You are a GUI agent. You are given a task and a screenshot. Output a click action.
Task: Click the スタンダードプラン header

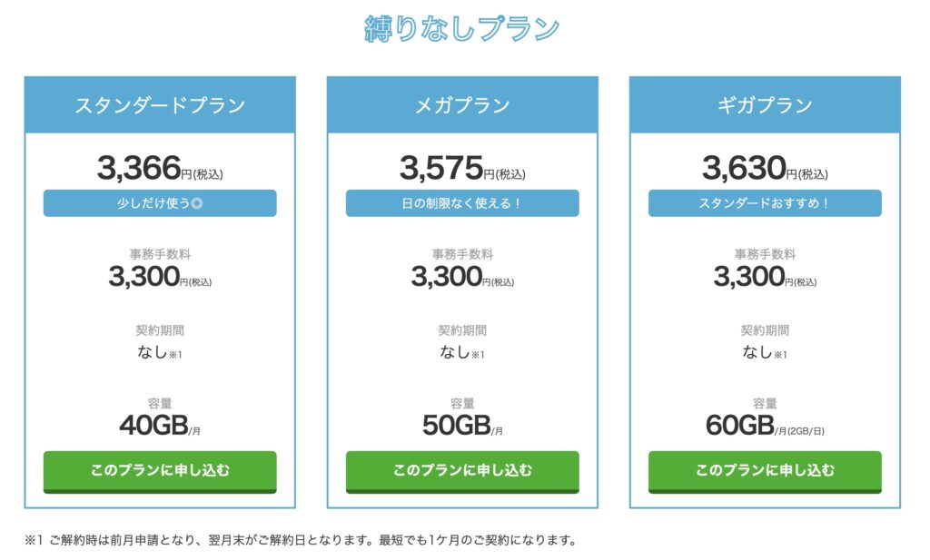pos(160,105)
